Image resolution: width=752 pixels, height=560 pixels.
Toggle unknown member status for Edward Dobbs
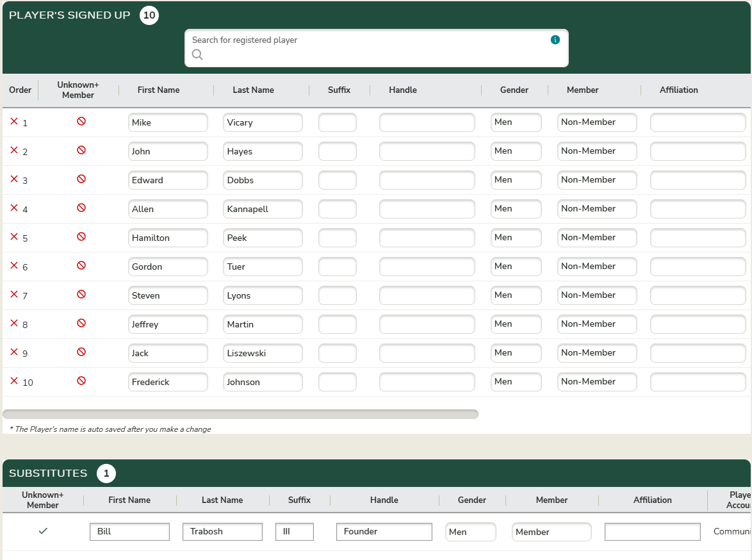pyautogui.click(x=81, y=179)
